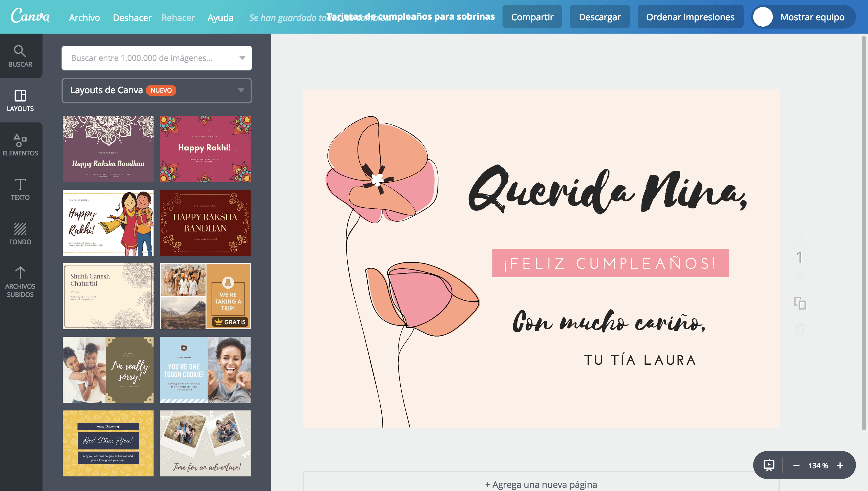
Task: Click the team avatar circle
Action: point(763,17)
